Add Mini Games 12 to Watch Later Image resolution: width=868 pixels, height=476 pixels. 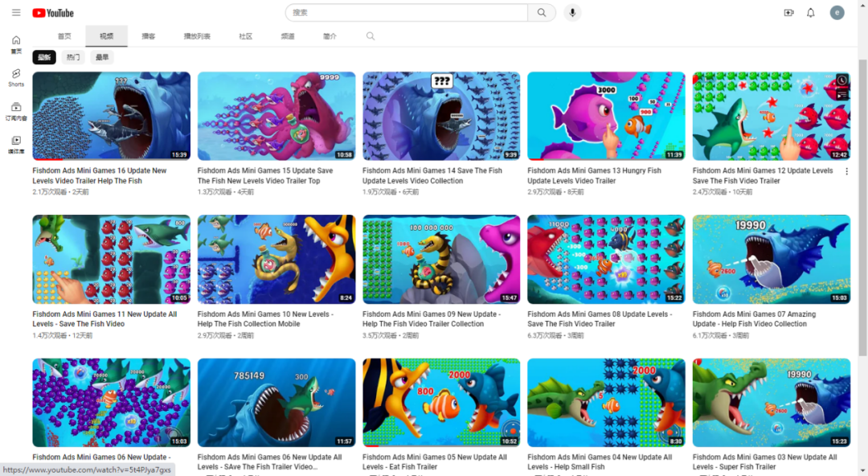click(x=841, y=80)
